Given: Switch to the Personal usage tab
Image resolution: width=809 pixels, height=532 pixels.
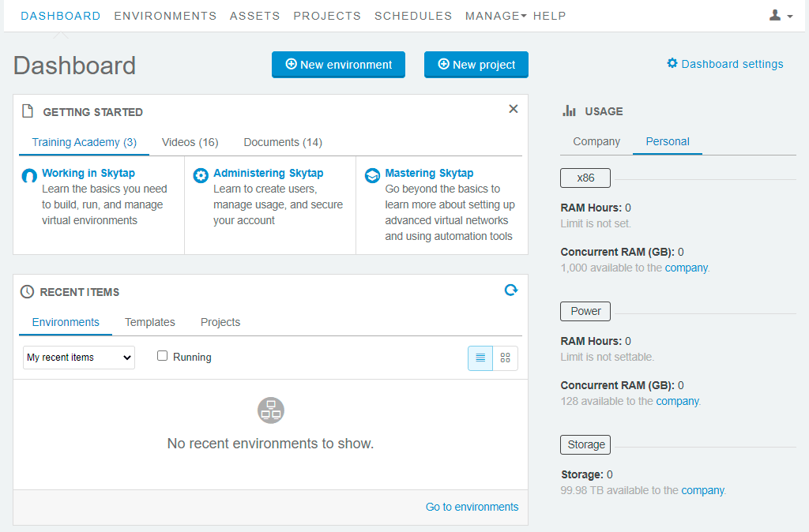Looking at the screenshot, I should pyautogui.click(x=668, y=141).
